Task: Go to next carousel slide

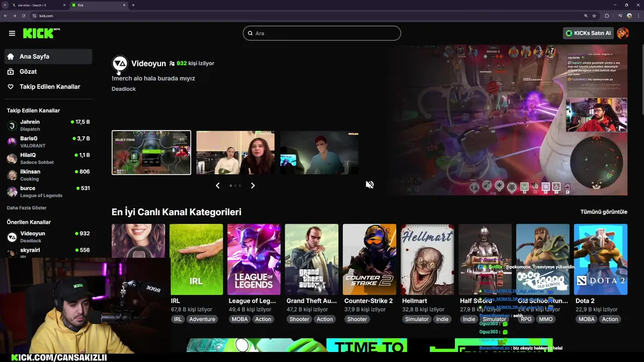Action: [x=253, y=186]
